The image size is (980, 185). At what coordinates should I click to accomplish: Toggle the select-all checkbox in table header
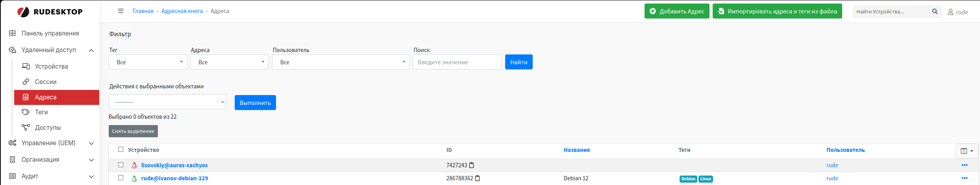pos(121,149)
